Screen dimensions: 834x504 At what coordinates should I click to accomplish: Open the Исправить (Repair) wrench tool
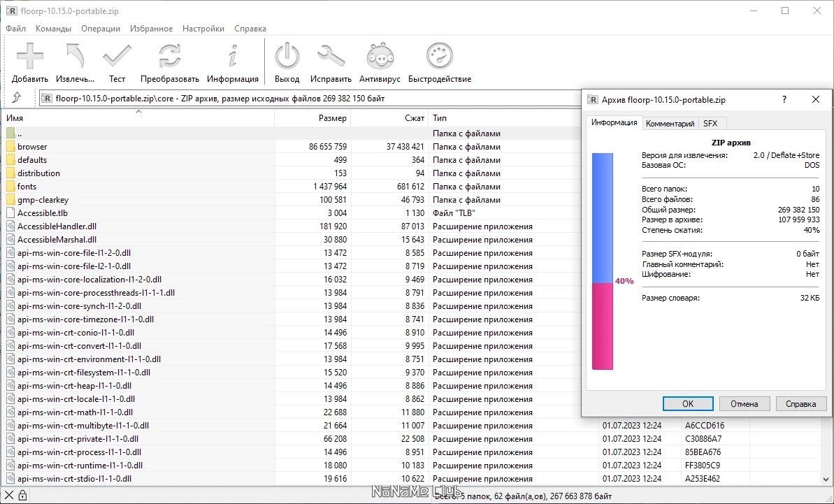[x=331, y=63]
